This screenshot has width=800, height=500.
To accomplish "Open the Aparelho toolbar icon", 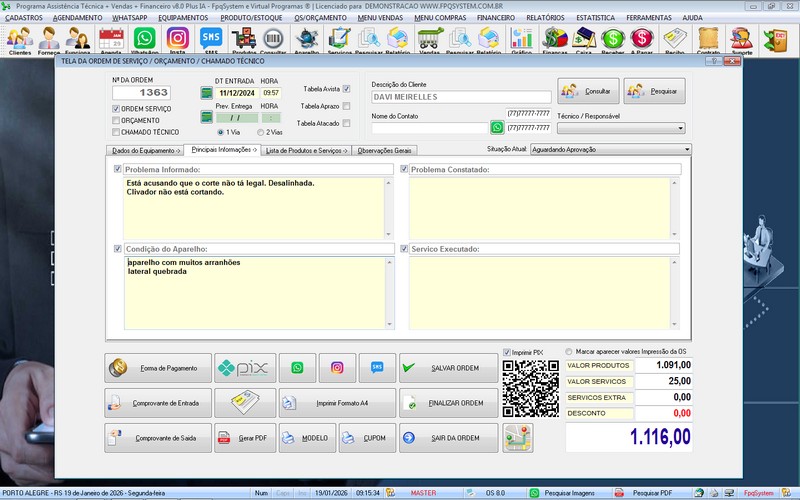I will (x=307, y=40).
